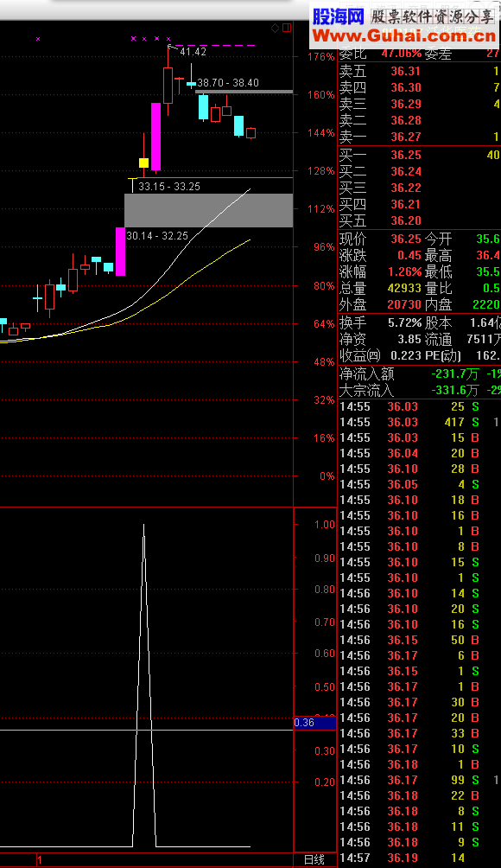Open the 日线 period selector

click(x=314, y=859)
